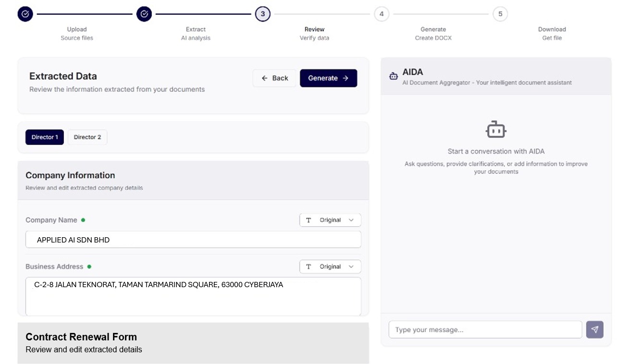Click the Download Get file step label
Screen dimensions: 617x364
[552, 34]
